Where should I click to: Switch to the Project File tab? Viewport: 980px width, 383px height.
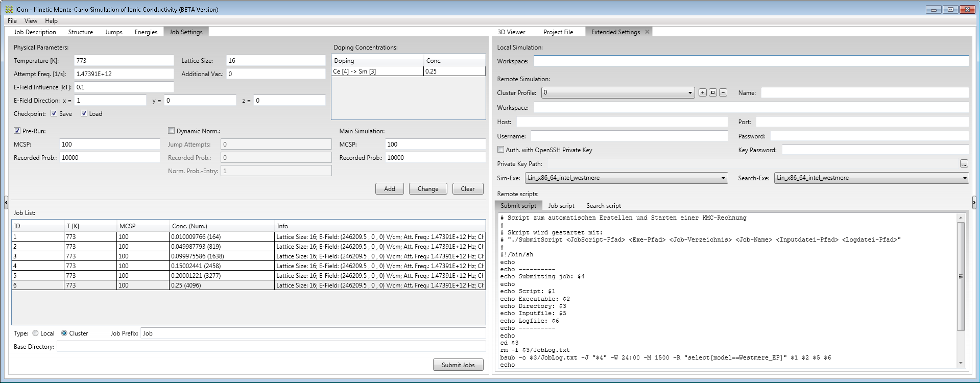(x=558, y=32)
